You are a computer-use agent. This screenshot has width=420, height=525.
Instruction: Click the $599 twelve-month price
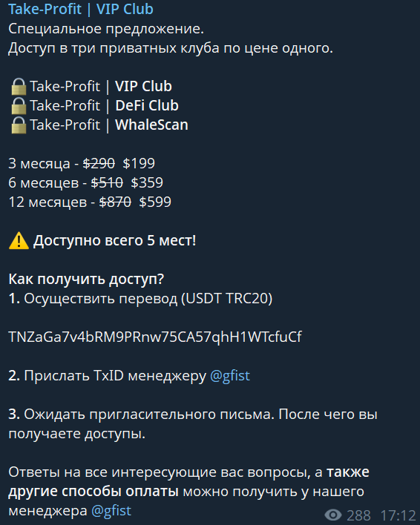[x=155, y=202]
